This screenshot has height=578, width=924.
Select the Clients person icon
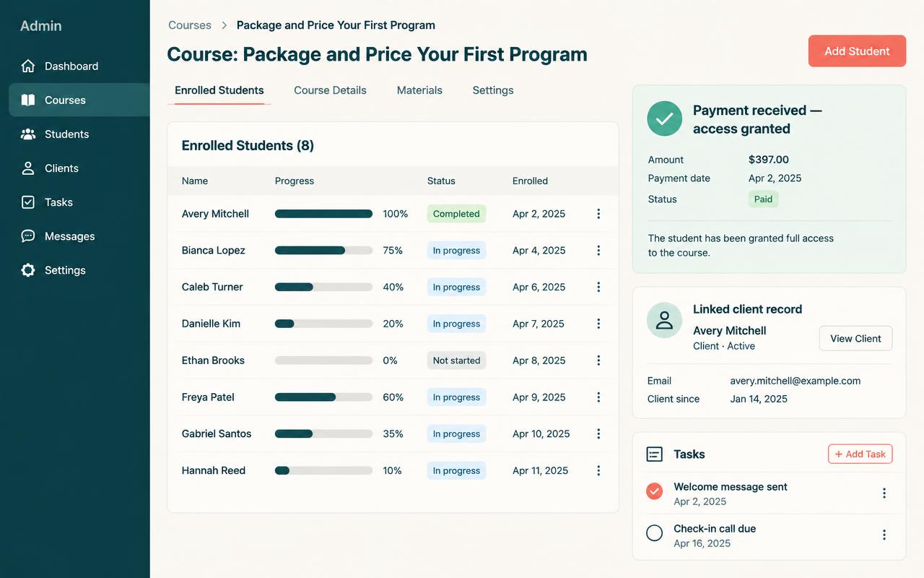[28, 168]
